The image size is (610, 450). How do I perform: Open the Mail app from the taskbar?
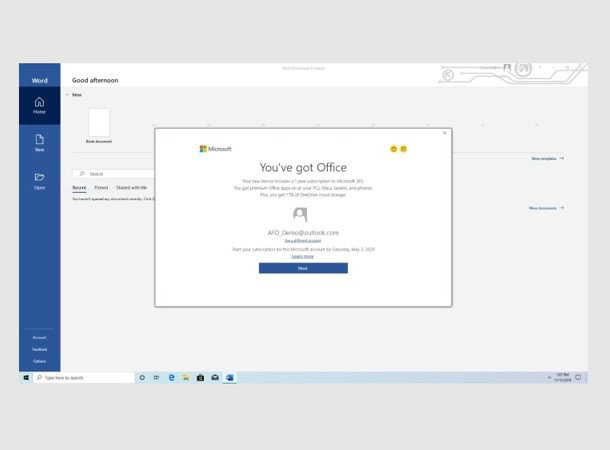pos(215,377)
